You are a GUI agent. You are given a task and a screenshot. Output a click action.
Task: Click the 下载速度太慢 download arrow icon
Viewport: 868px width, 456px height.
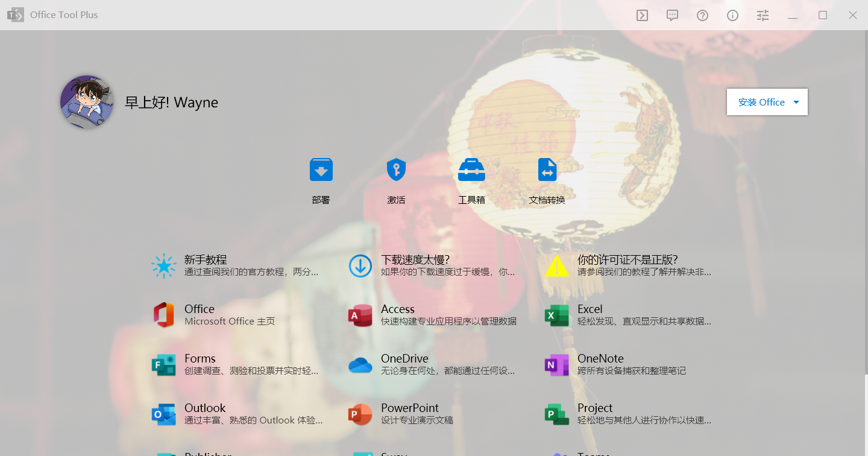[x=360, y=265]
